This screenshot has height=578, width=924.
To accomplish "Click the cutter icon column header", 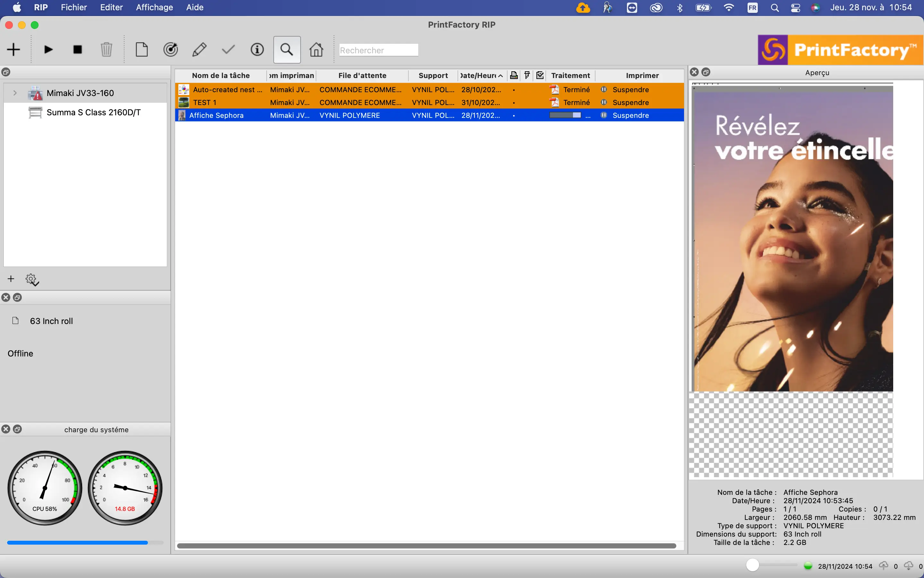I will click(527, 75).
